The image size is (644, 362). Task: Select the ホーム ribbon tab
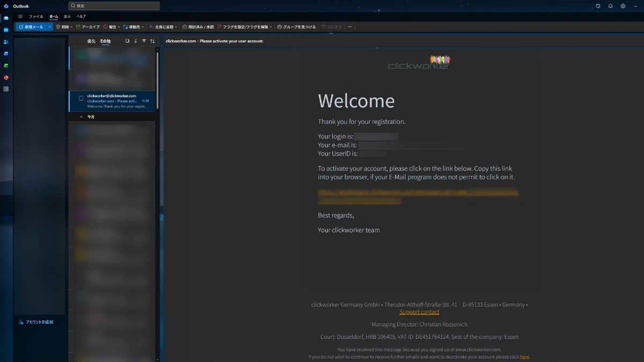click(x=54, y=17)
